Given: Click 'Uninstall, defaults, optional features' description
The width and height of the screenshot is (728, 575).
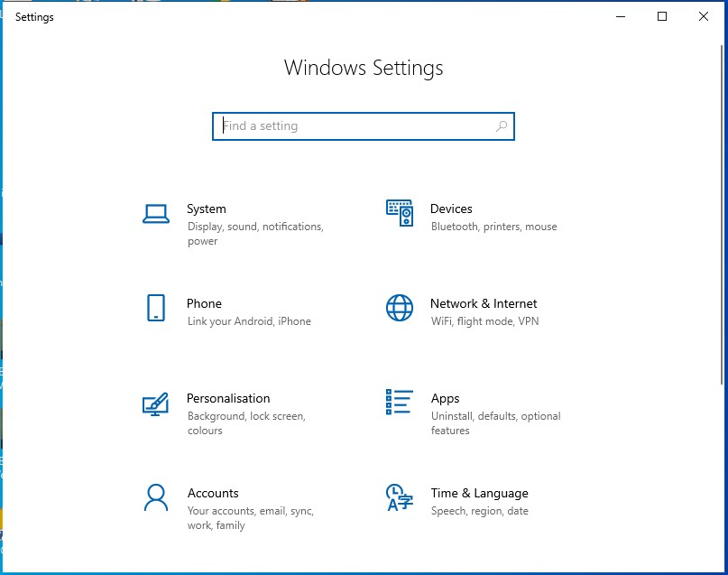Looking at the screenshot, I should tap(496, 423).
